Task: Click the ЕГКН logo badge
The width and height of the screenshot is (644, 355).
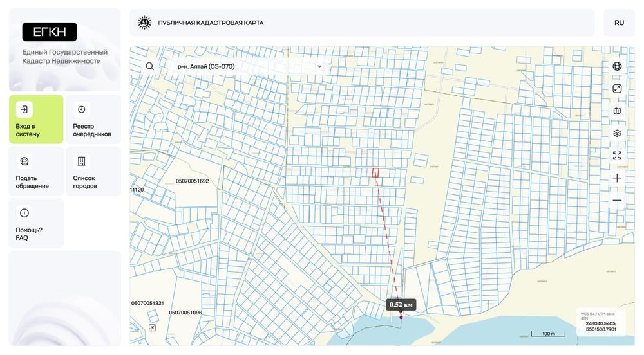Action: [50, 32]
